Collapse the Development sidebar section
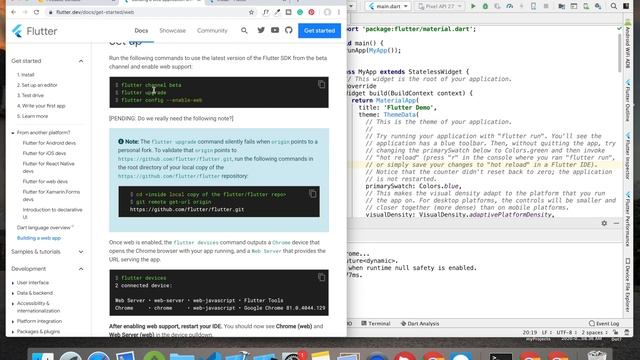Image resolution: width=640 pixels, height=360 pixels. 81,269
